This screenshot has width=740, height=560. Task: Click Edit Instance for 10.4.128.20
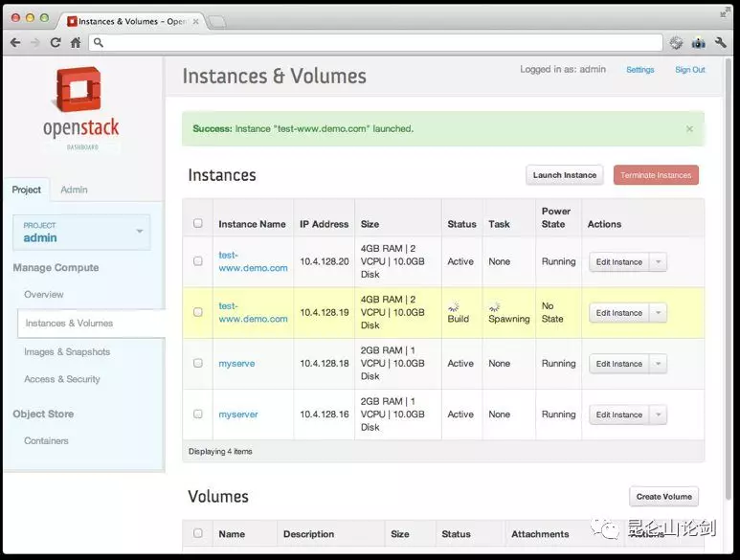[619, 262]
